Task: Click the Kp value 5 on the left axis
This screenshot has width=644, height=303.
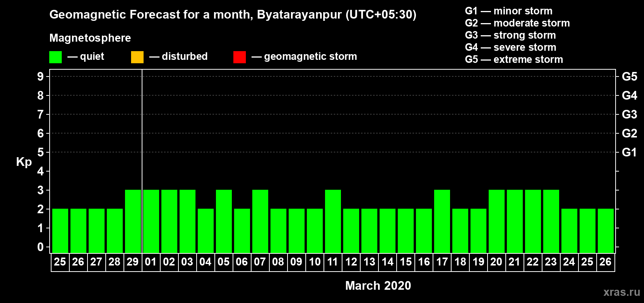Action: point(41,152)
